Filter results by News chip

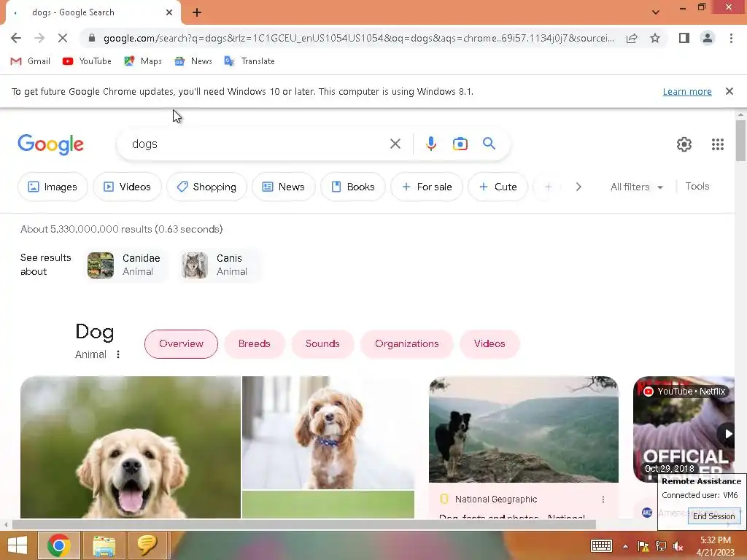284,187
